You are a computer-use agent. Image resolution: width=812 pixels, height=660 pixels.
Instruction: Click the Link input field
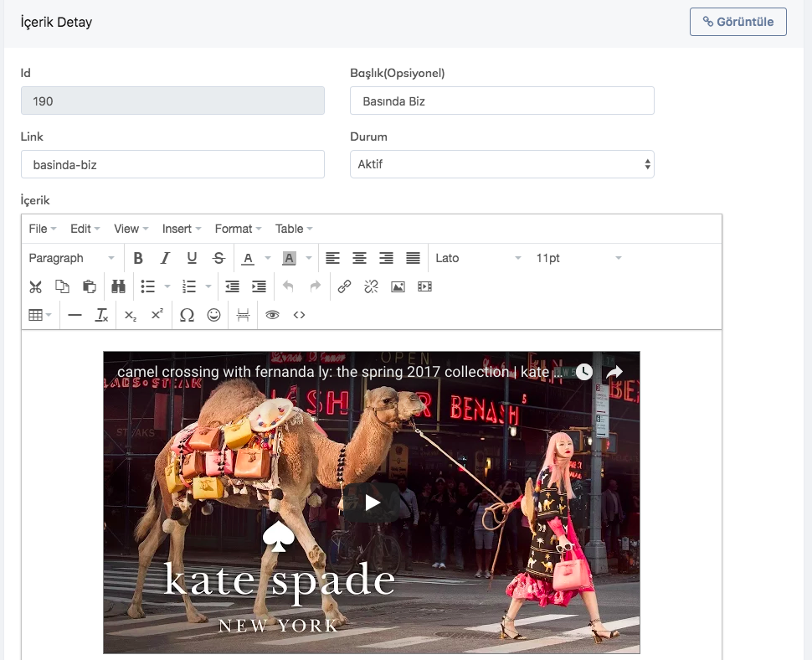(x=172, y=164)
